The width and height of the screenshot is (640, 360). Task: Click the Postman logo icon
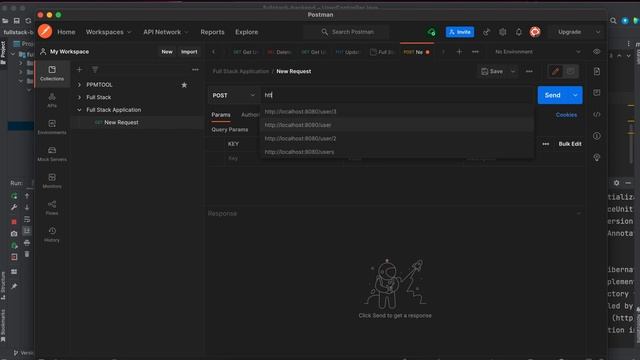coord(45,31)
